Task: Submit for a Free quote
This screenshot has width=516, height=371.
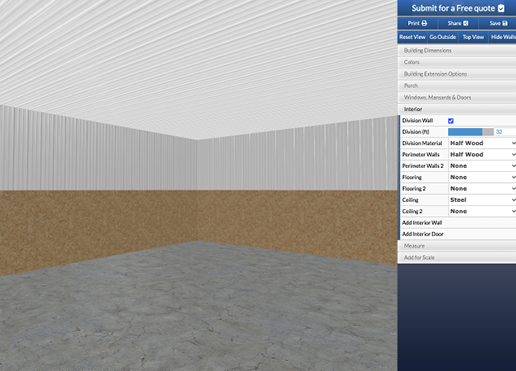Action: [x=457, y=8]
